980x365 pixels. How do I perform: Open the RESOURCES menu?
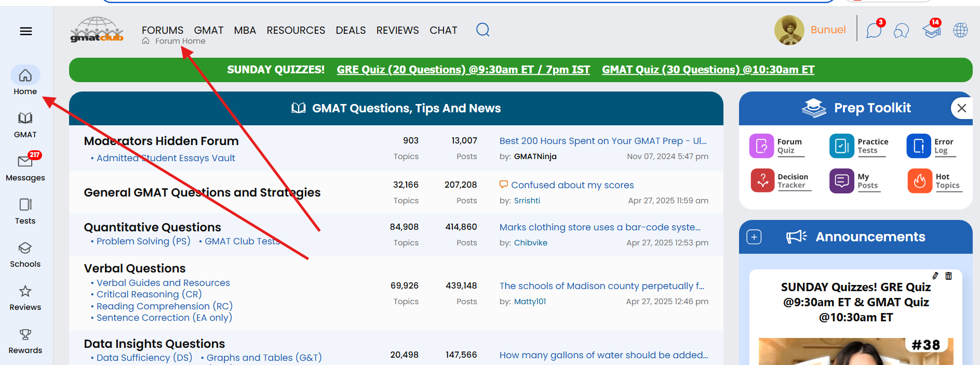pyautogui.click(x=296, y=30)
